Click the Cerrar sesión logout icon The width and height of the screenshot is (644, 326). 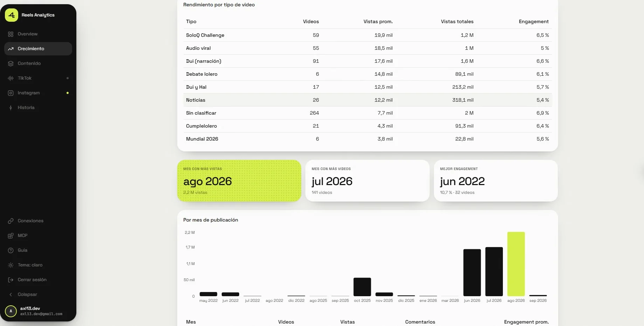pos(11,280)
